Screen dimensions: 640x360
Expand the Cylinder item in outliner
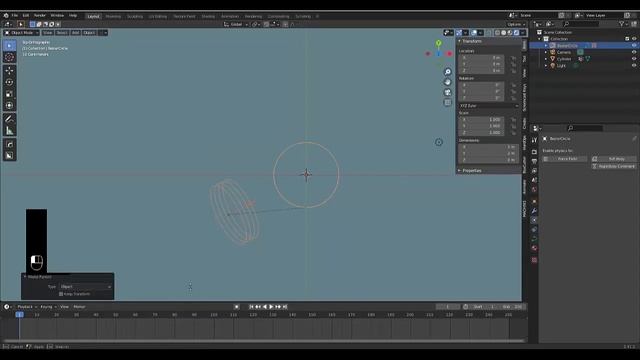pyautogui.click(x=546, y=59)
